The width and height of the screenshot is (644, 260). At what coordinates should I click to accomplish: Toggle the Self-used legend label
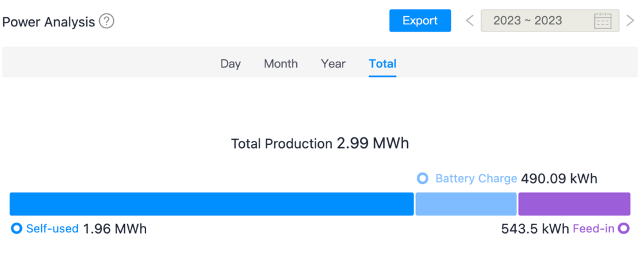pos(52,228)
